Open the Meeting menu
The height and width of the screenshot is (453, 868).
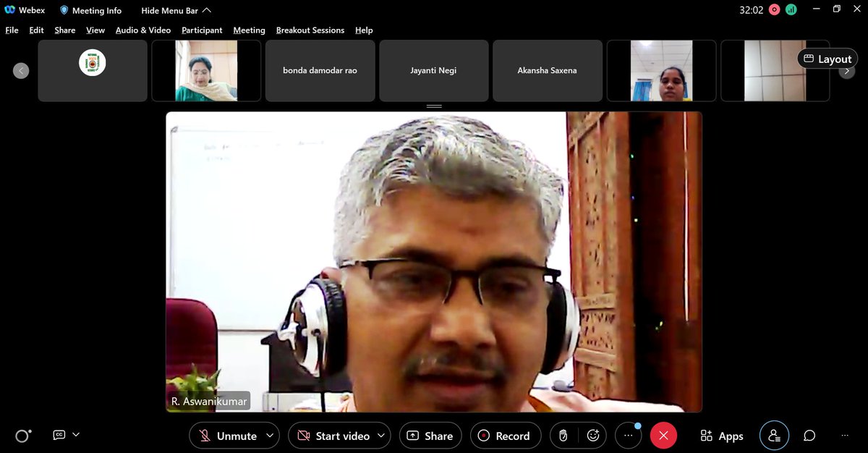pos(249,30)
